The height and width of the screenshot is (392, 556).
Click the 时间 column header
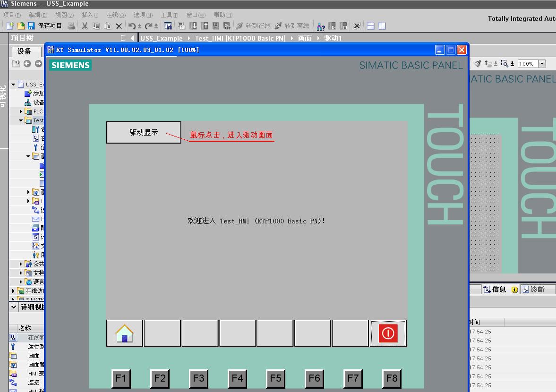(486, 322)
